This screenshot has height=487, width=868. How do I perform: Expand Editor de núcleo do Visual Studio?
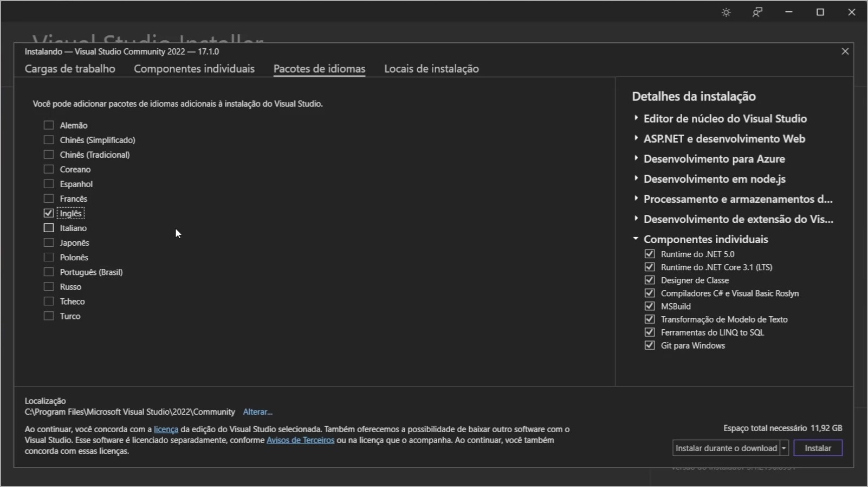pos(636,118)
